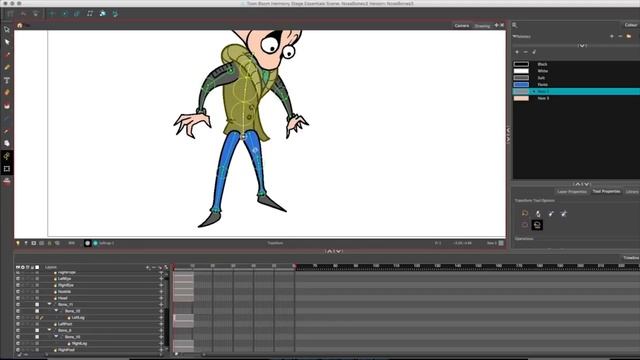Toggle visibility of the RightEye layer
640x360 pixels.
point(18,285)
